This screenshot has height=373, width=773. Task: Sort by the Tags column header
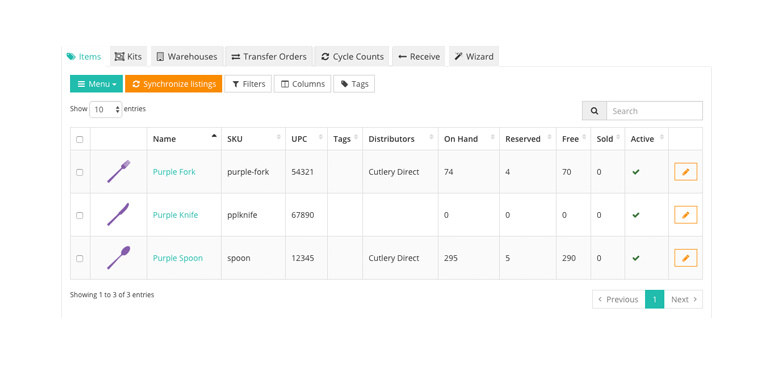[x=345, y=139]
